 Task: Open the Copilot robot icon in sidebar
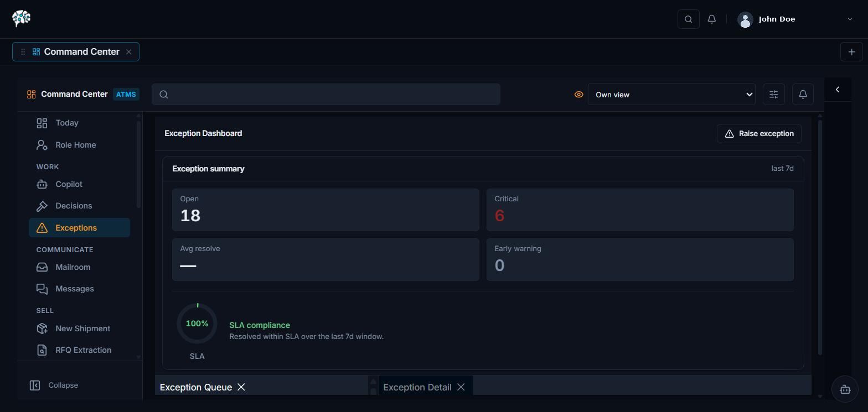pos(42,184)
